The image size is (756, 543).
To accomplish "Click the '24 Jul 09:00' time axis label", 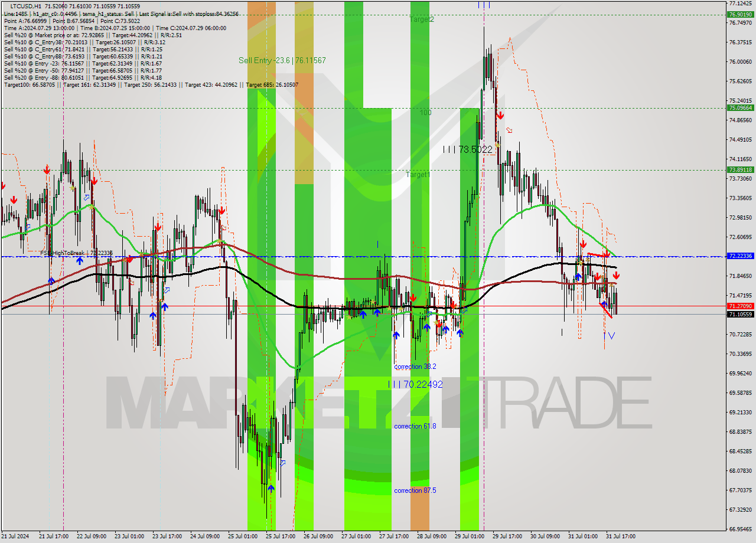I will pos(205,537).
